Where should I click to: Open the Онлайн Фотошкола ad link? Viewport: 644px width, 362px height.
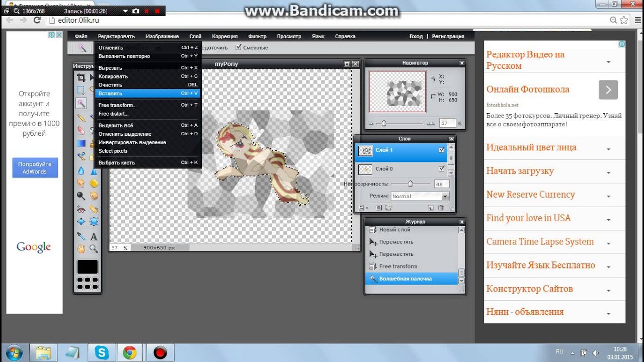(528, 89)
